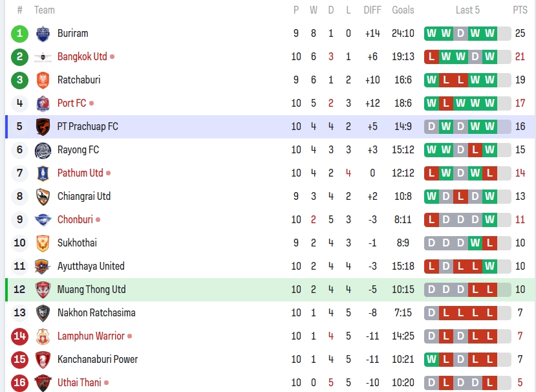Click the PT Prachuap FC crest
Image resolution: width=536 pixels, height=392 pixels.
[x=43, y=127]
